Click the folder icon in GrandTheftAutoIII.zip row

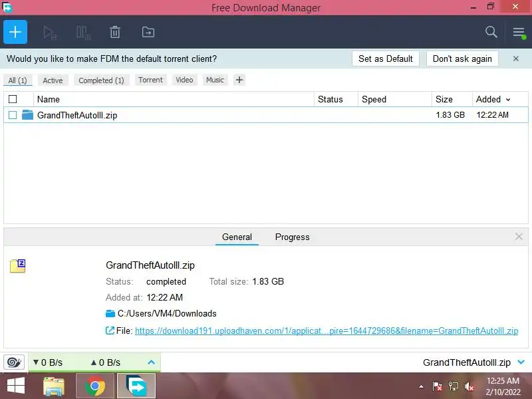click(x=27, y=114)
